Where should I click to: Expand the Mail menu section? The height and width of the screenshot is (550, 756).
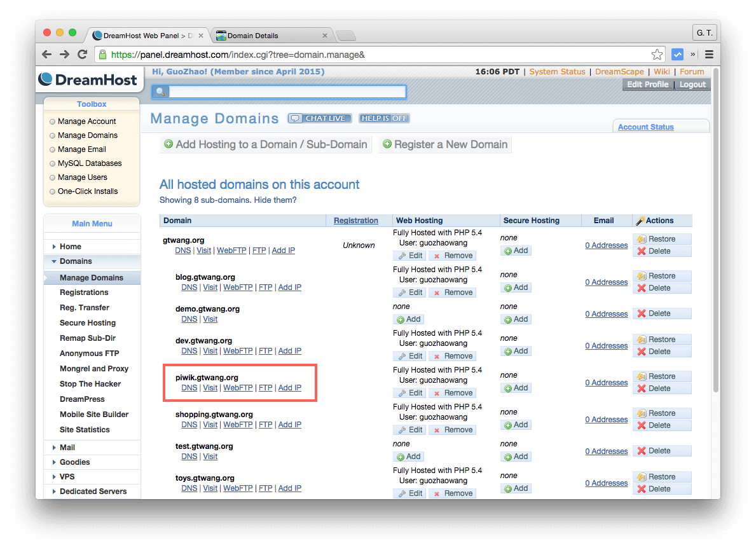(x=67, y=448)
